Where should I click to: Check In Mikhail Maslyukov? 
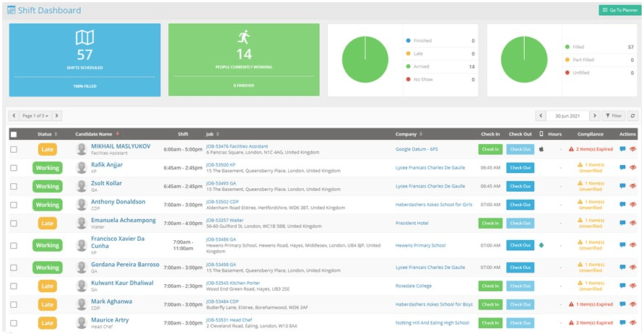(490, 149)
